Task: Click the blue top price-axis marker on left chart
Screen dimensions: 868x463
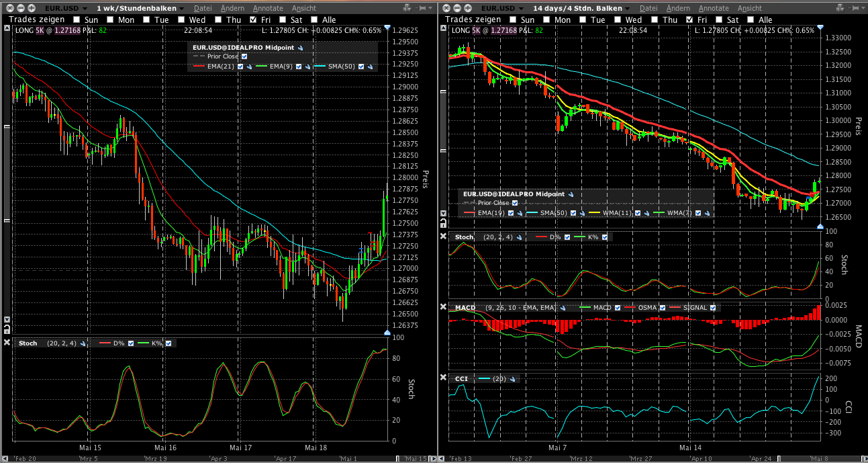Action: coord(387,28)
